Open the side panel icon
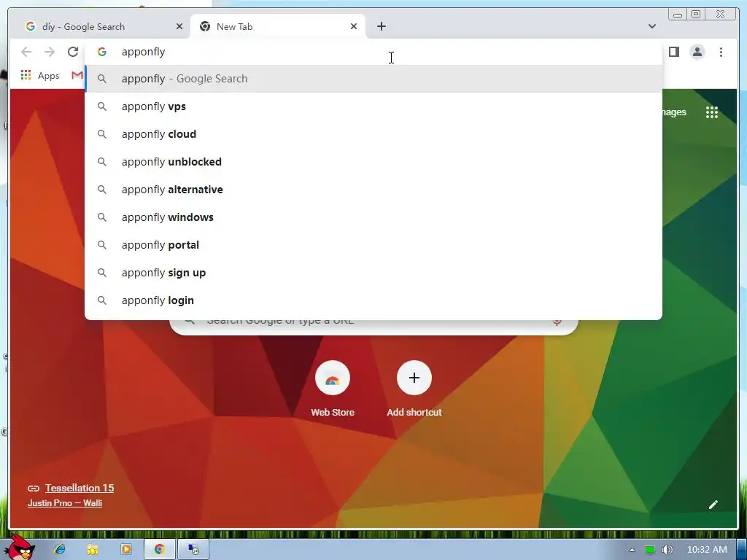Image resolution: width=747 pixels, height=560 pixels. click(x=673, y=52)
